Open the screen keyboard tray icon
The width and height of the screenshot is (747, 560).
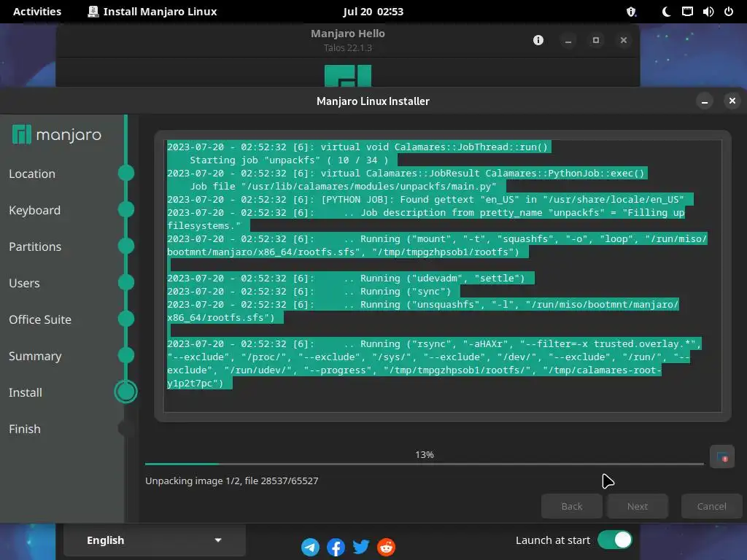pos(687,12)
